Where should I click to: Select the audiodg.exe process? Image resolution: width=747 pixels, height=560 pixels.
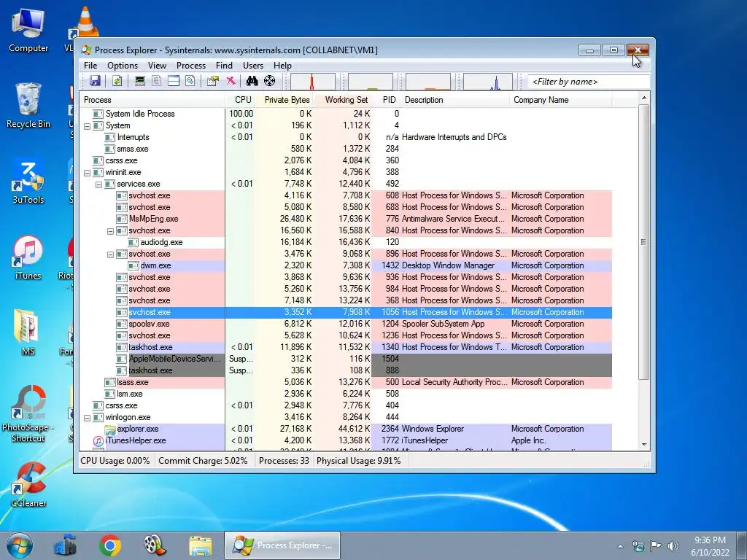pos(346,242)
